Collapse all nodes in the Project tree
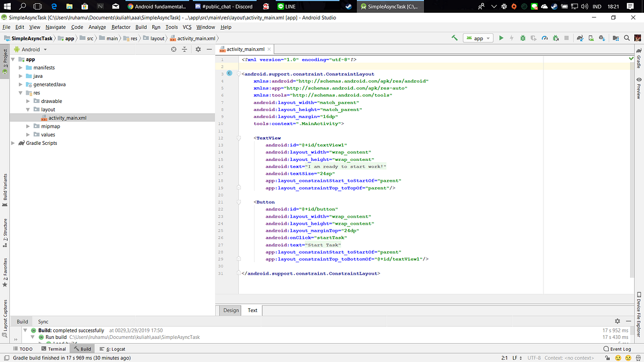Image resolution: width=644 pixels, height=362 pixels. (x=185, y=49)
